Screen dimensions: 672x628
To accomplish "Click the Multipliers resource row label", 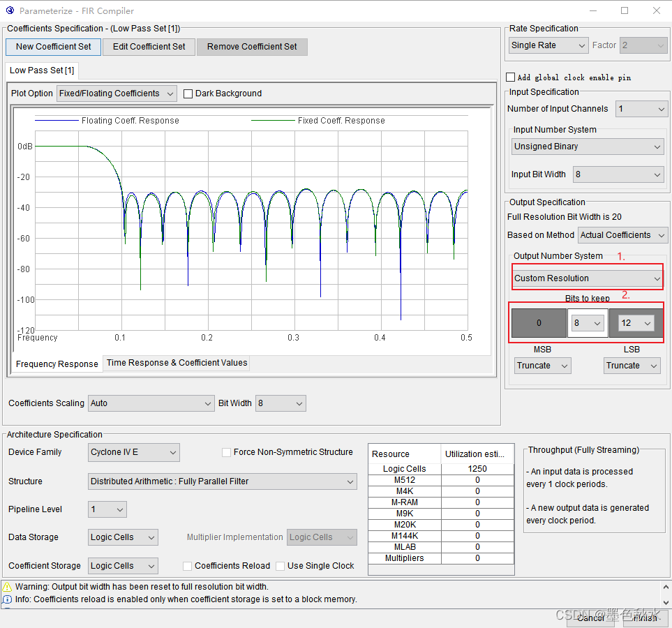I will [405, 558].
